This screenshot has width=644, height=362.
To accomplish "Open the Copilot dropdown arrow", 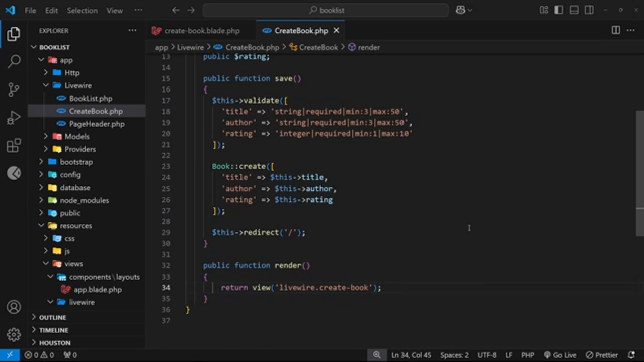I will pyautogui.click(x=470, y=10).
